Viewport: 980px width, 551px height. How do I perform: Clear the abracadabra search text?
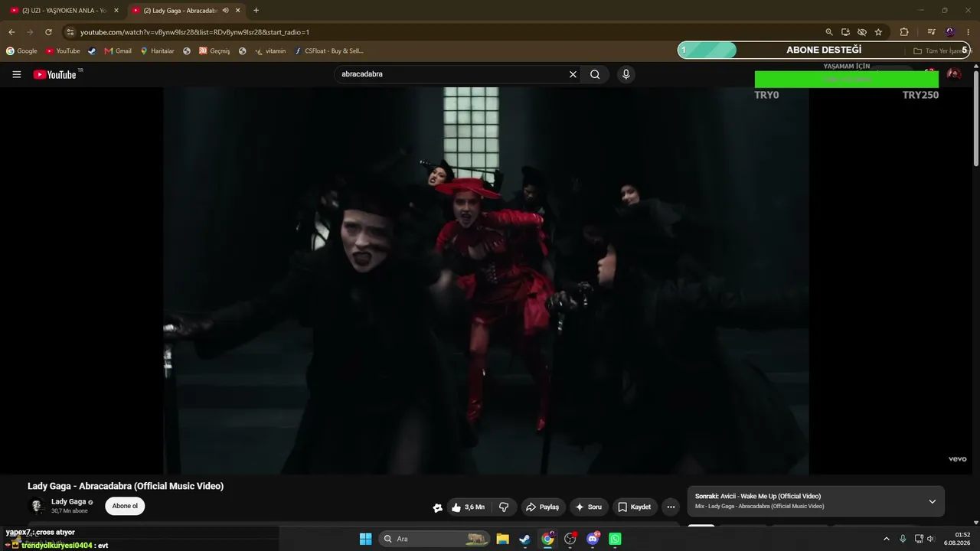point(573,74)
